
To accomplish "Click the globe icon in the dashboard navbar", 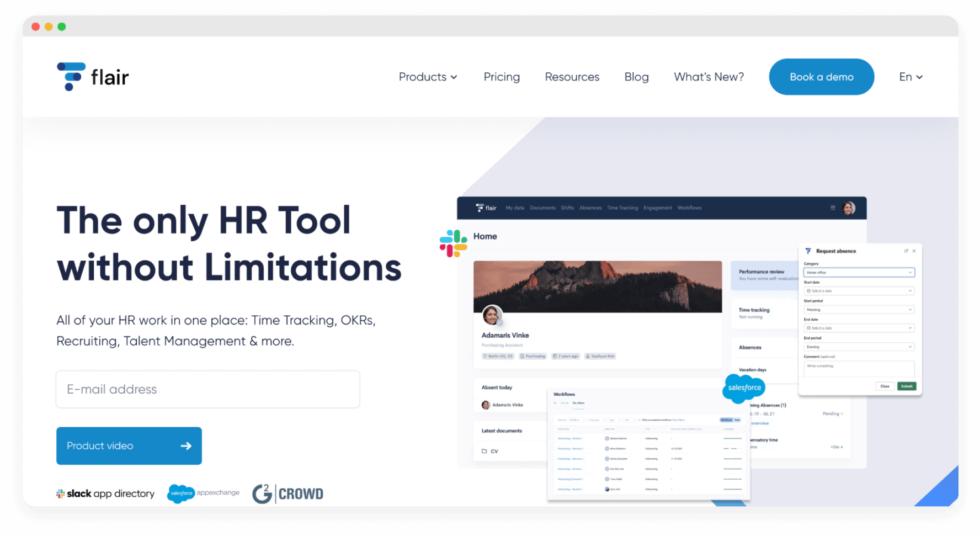I will pyautogui.click(x=833, y=208).
